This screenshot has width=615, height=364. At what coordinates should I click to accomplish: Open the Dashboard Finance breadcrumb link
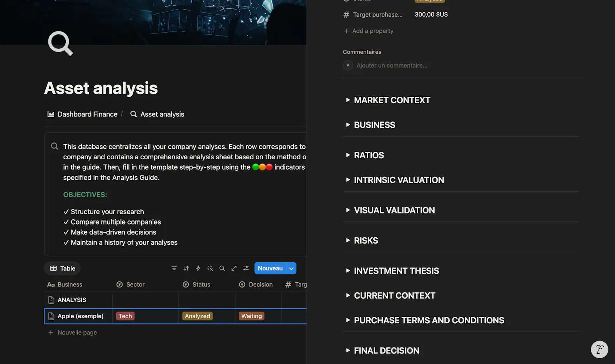82,114
